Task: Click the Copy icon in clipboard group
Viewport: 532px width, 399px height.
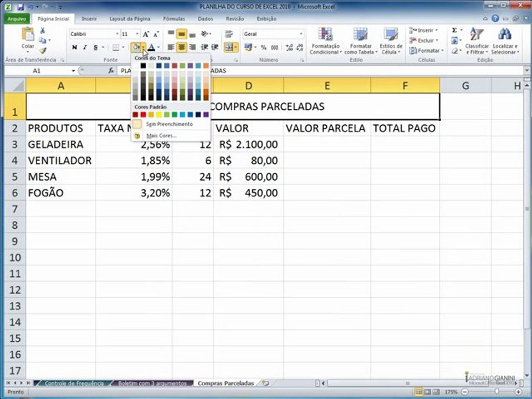Action: click(43, 40)
